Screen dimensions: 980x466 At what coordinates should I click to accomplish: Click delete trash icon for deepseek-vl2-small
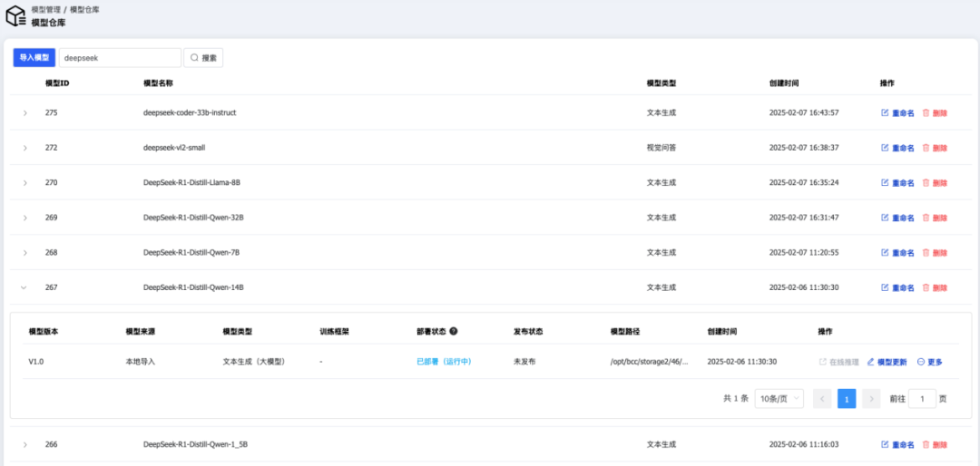pos(926,148)
